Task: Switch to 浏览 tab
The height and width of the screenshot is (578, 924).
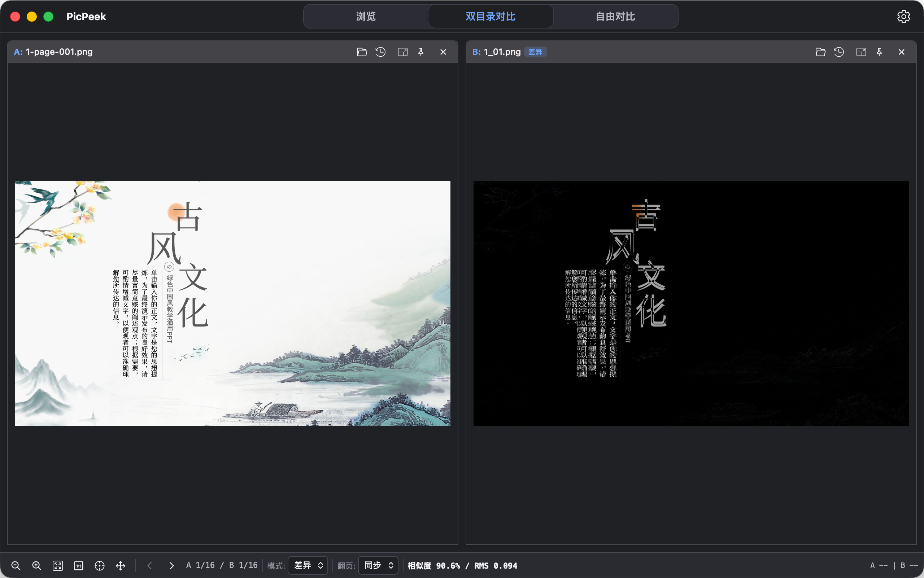Action: tap(366, 17)
